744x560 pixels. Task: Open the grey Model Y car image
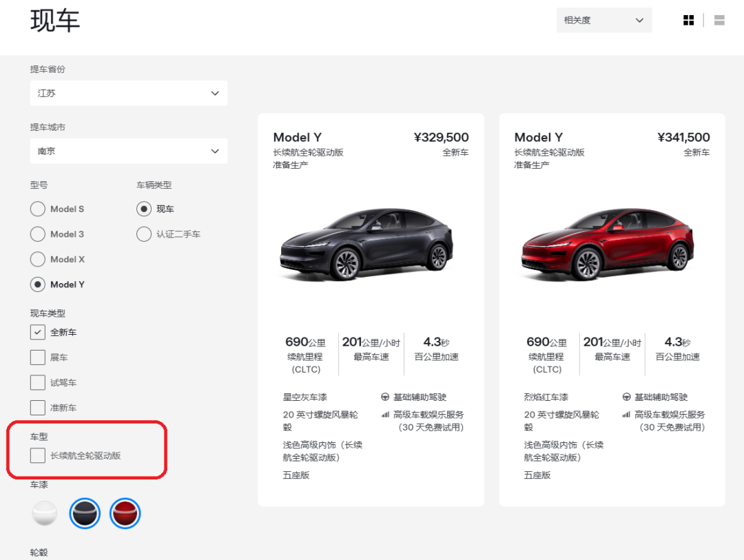[366, 243]
